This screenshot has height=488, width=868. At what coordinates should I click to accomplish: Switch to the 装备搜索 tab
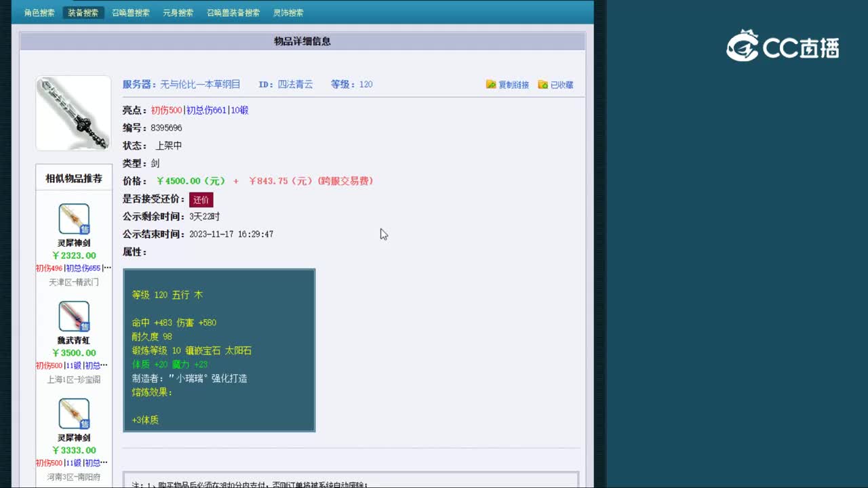click(82, 12)
